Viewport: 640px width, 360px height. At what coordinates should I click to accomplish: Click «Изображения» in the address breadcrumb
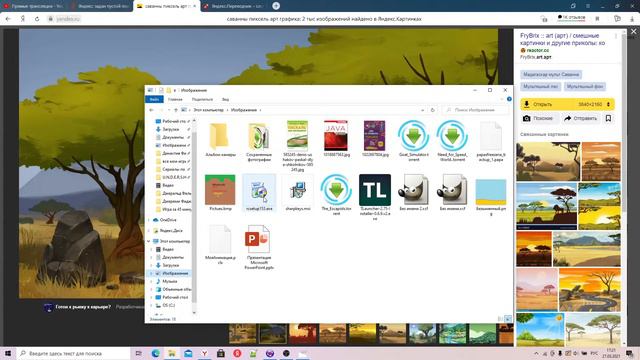[x=244, y=110]
